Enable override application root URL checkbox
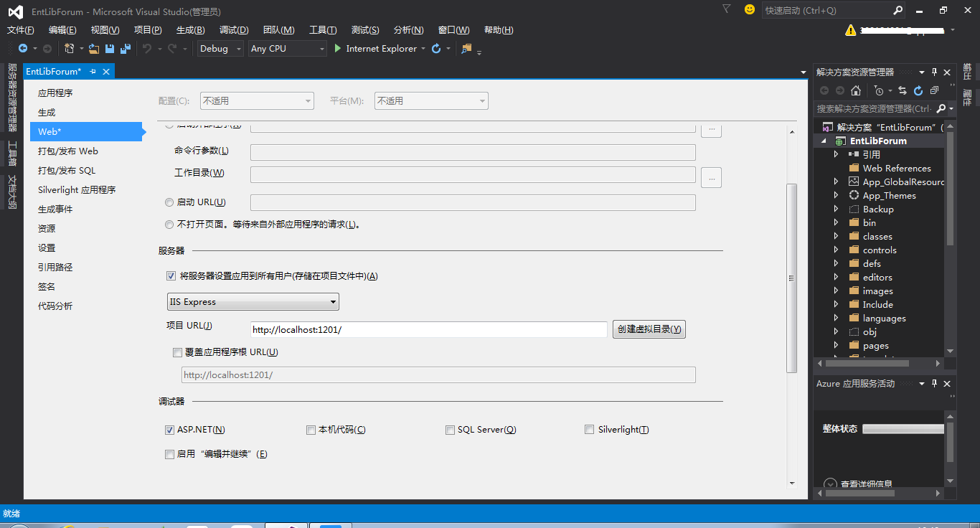This screenshot has width=980, height=528. tap(178, 352)
